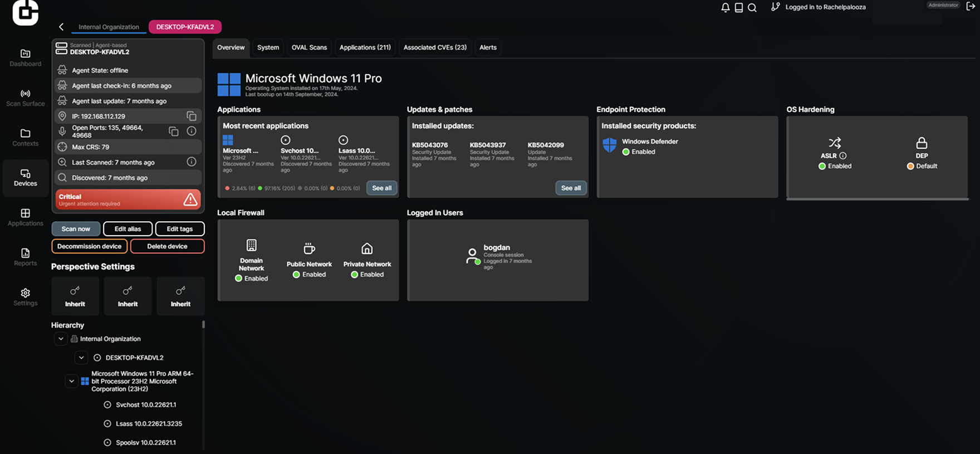Click the notifications bell icon
Image resolution: width=980 pixels, height=454 pixels.
tap(725, 7)
